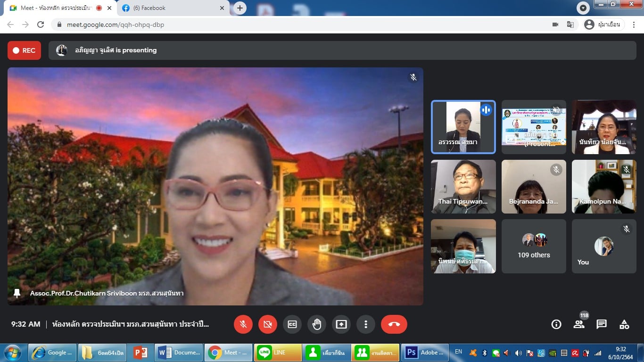Open LINE from the Windows taskbar
Viewport: 644px width, 362px height.
click(x=278, y=353)
